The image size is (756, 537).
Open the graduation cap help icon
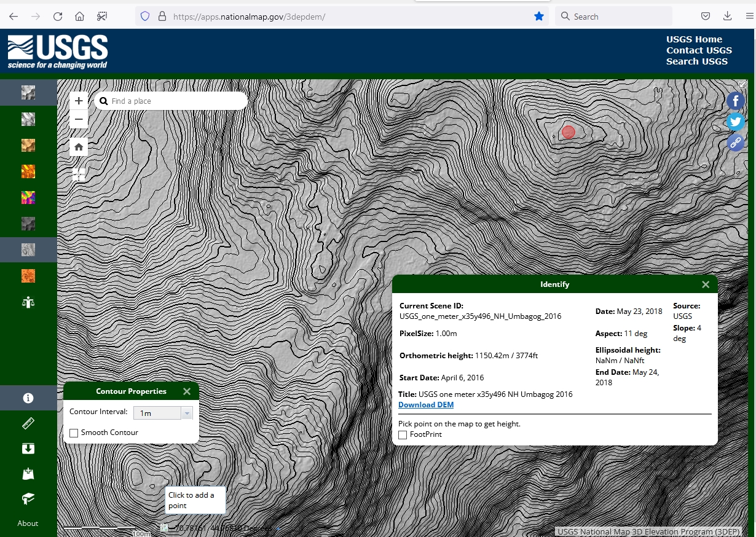[28, 498]
